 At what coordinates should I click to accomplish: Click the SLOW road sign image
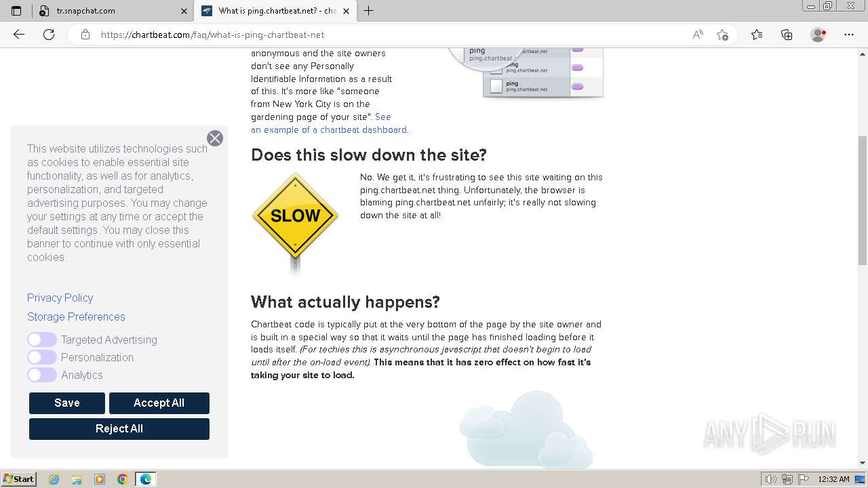point(295,224)
